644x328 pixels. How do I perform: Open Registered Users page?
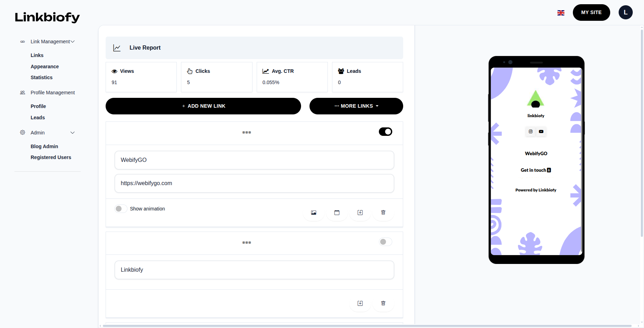point(51,157)
